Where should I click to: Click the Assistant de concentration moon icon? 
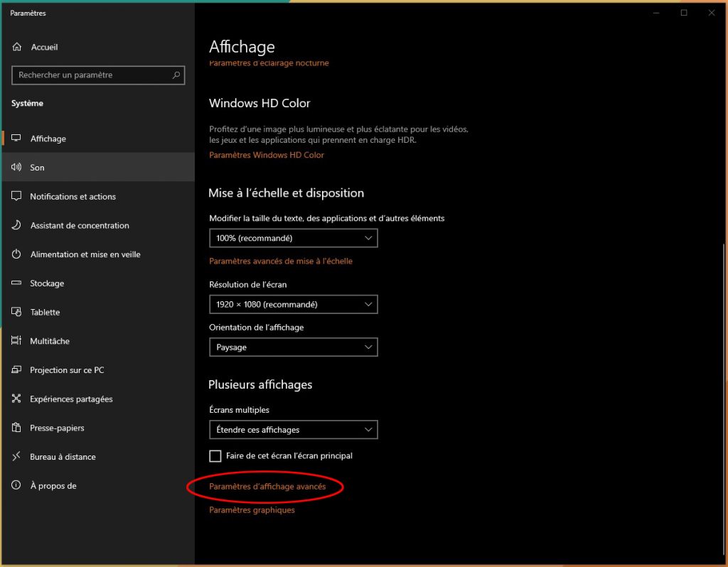pyautogui.click(x=17, y=225)
